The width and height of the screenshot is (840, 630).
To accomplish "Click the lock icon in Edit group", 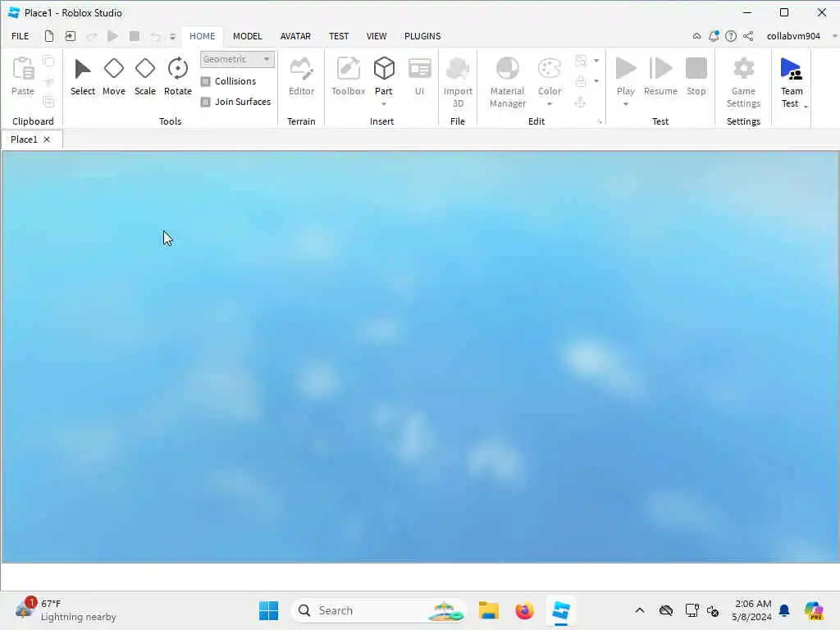I will pos(580,81).
